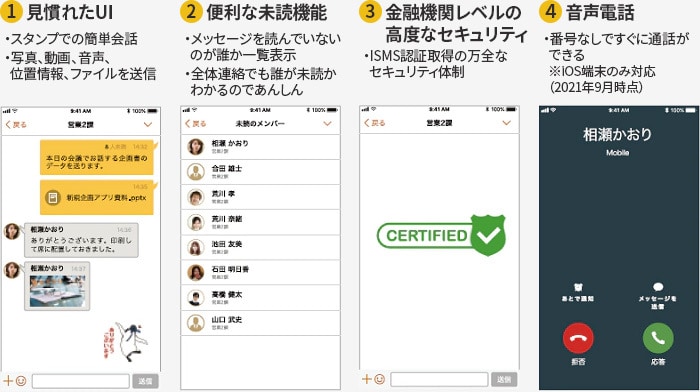Focus the message input field in the first chat screen
This screenshot has height=392, width=700.
[81, 381]
